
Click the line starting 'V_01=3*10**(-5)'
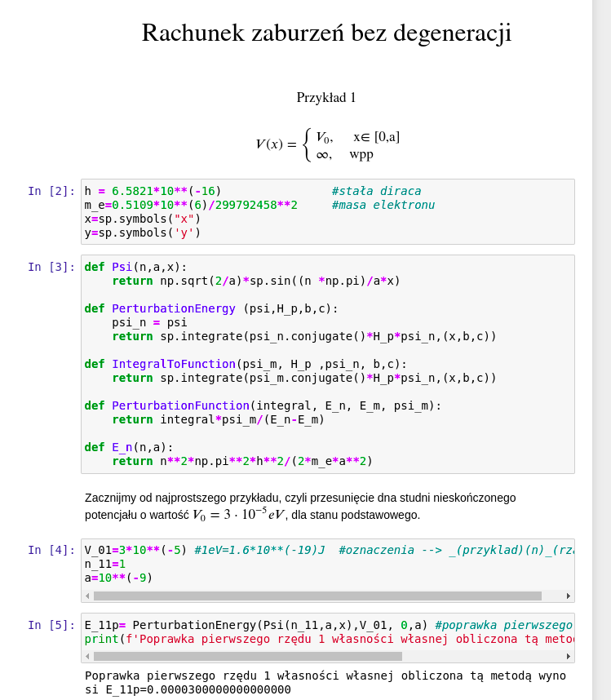click(329, 550)
